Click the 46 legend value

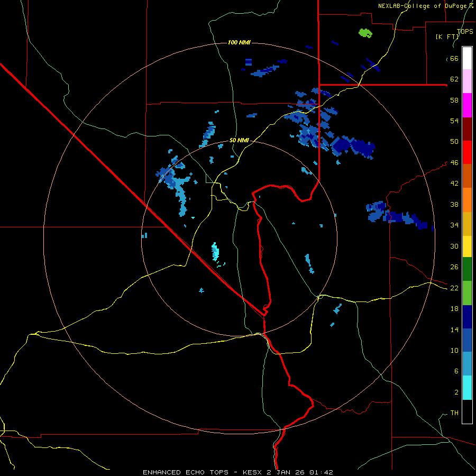pos(454,163)
